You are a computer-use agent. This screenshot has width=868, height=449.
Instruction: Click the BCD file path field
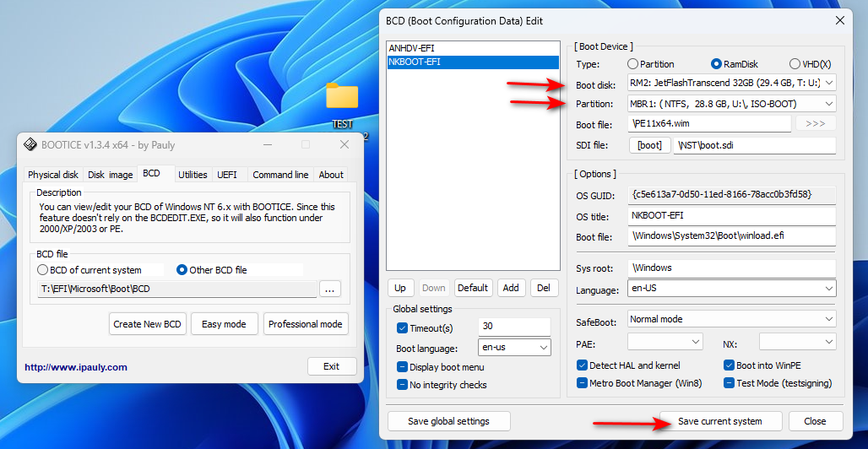[177, 289]
